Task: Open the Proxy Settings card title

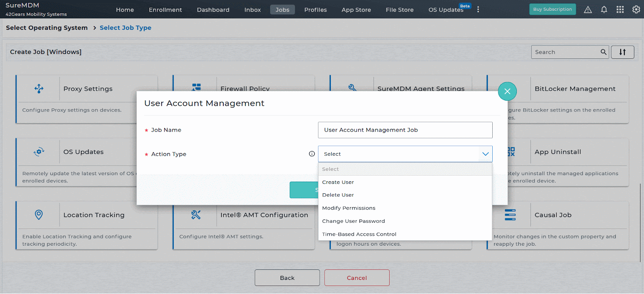Action: (88, 89)
